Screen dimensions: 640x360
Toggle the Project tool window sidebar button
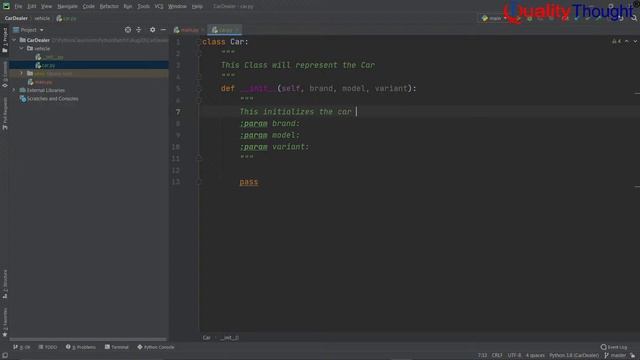5,40
